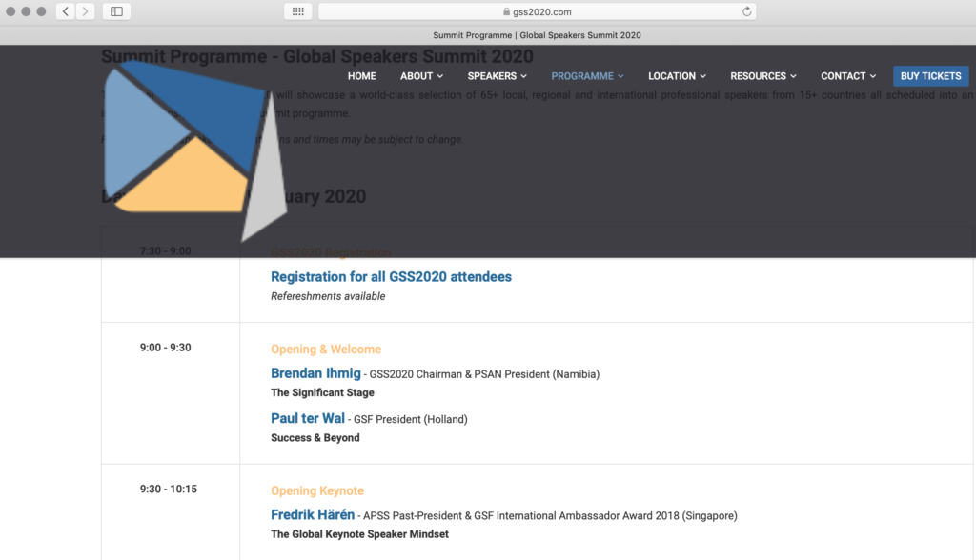The height and width of the screenshot is (560, 976).
Task: Expand the CONTACT dropdown chevron
Action: point(873,76)
